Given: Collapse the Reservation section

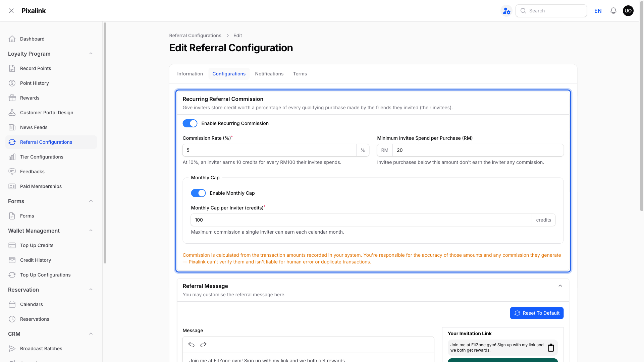Looking at the screenshot, I should click(91, 290).
